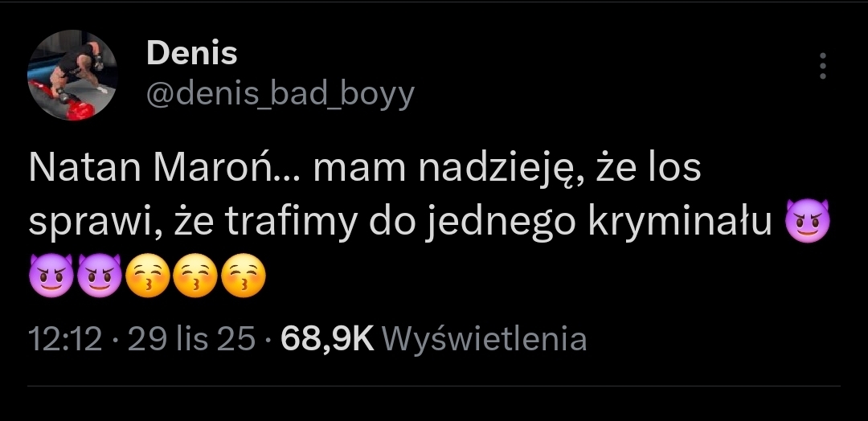Click the middle kissing face emoji
The width and height of the screenshot is (868, 421).
(x=195, y=276)
